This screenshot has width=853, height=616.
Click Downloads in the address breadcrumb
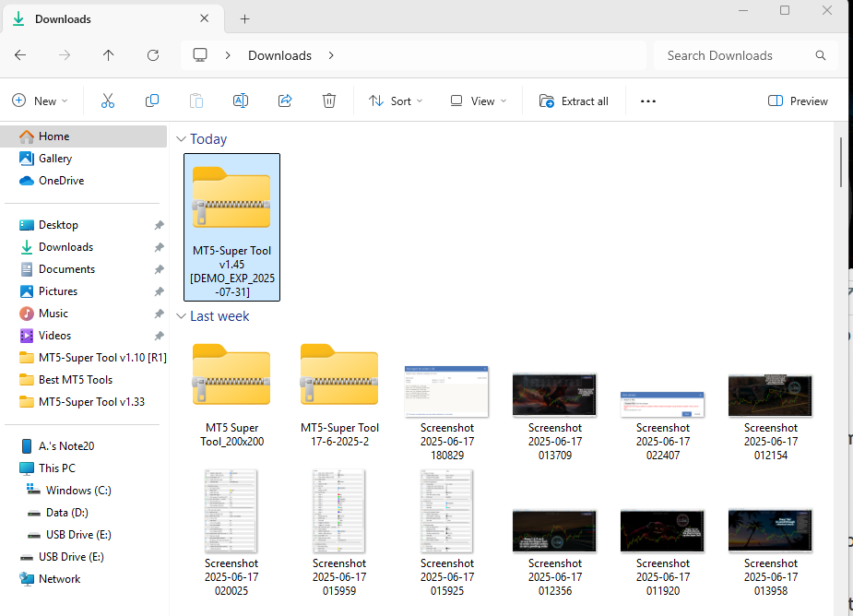tap(279, 55)
